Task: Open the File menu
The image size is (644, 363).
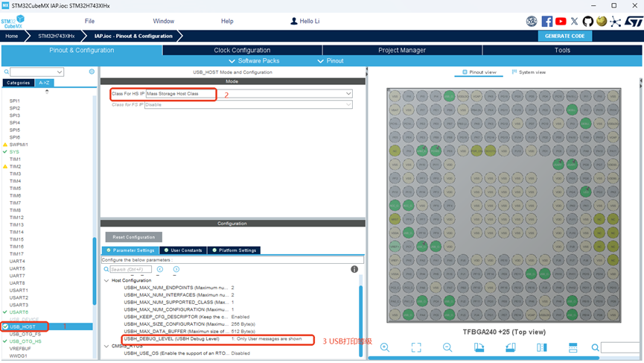Action: point(89,21)
